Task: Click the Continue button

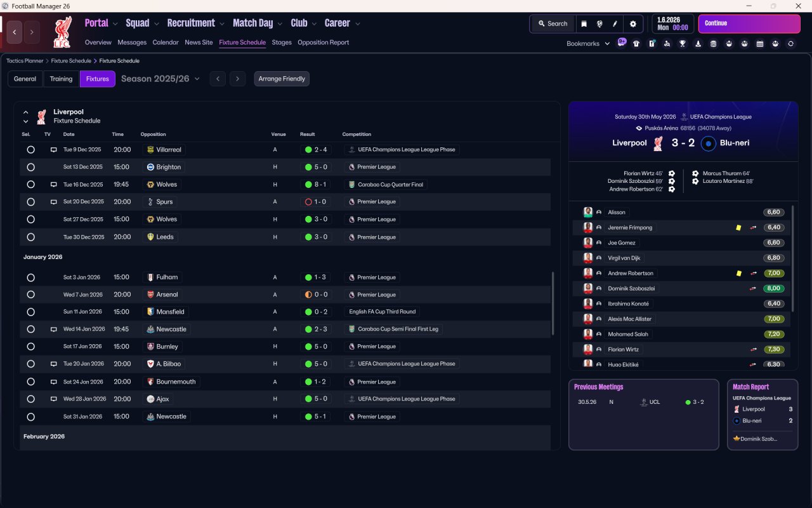Action: (749, 23)
